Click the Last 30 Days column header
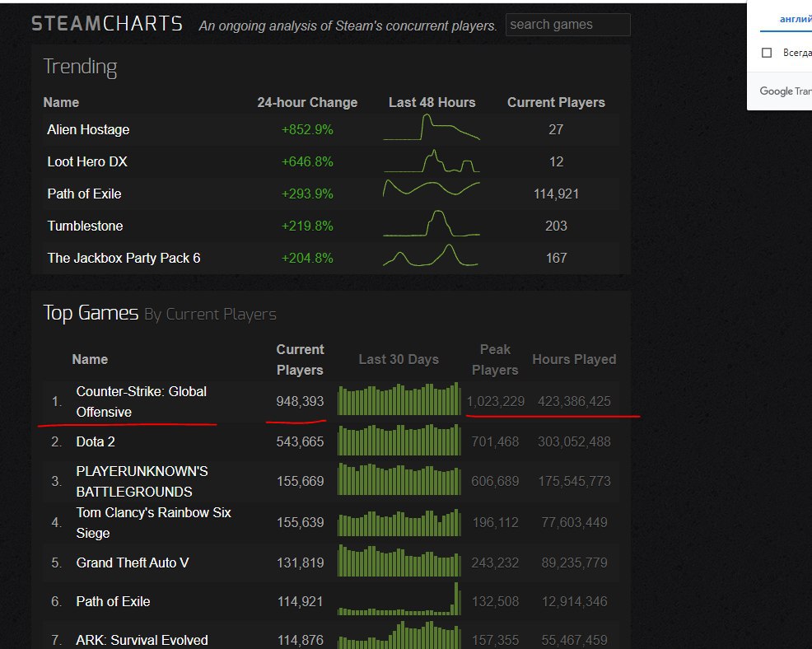This screenshot has width=812, height=649. 399,359
